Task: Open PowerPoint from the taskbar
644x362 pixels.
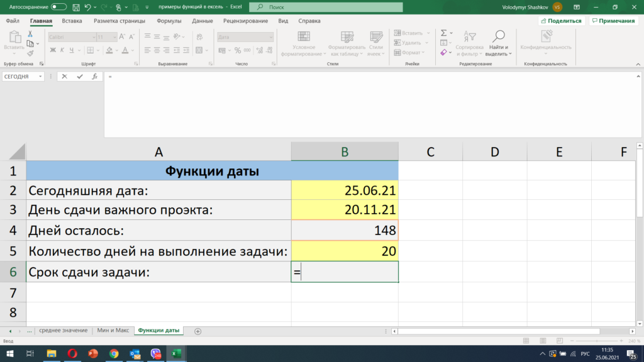Action: click(x=93, y=353)
